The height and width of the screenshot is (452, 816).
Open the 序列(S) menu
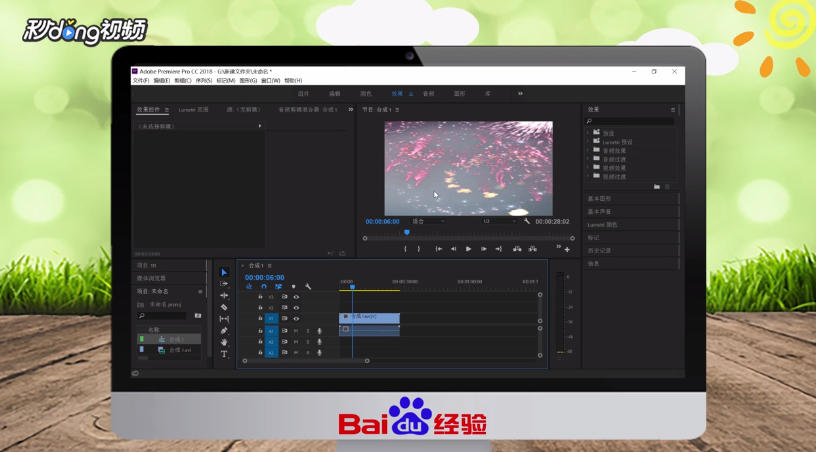click(x=203, y=81)
